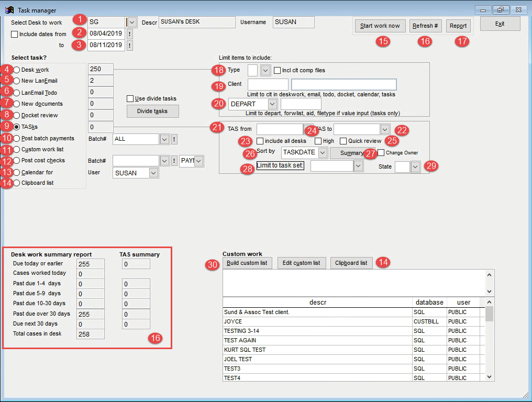
Task: Click the Client code input field
Action: 268,84
